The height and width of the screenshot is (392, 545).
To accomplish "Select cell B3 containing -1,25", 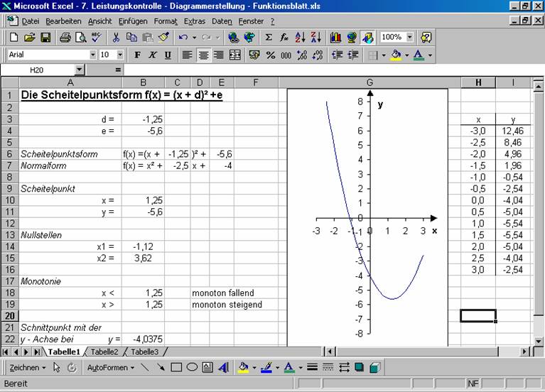I will tap(143, 119).
